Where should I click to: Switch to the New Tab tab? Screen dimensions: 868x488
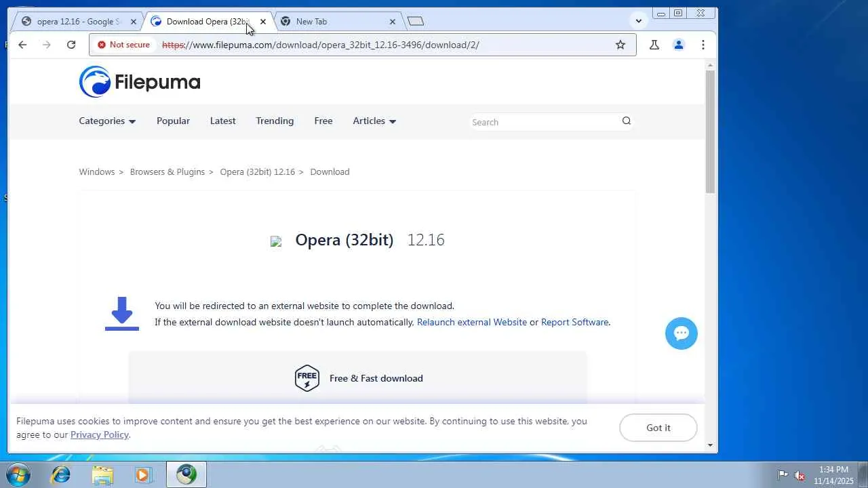[x=337, y=22]
